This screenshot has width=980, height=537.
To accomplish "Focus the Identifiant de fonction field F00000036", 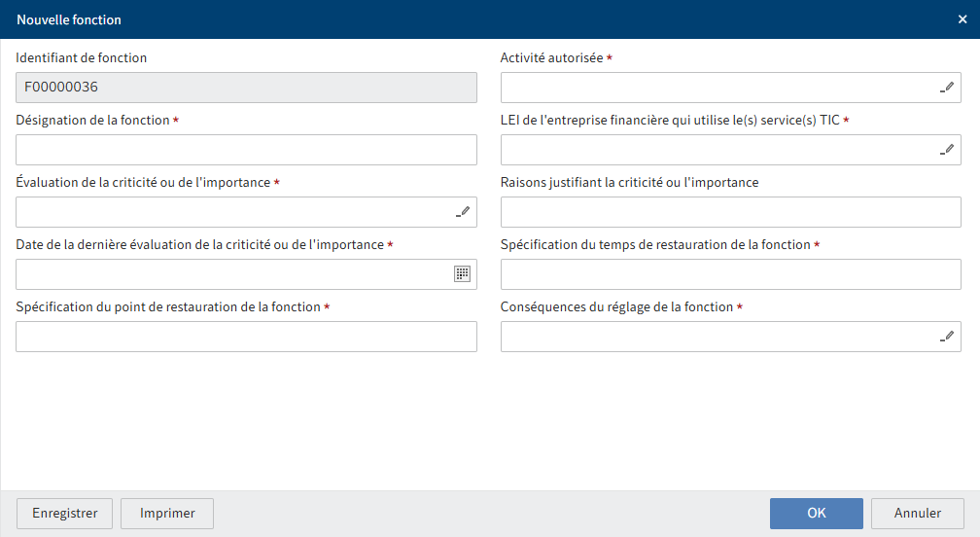I will (x=246, y=88).
